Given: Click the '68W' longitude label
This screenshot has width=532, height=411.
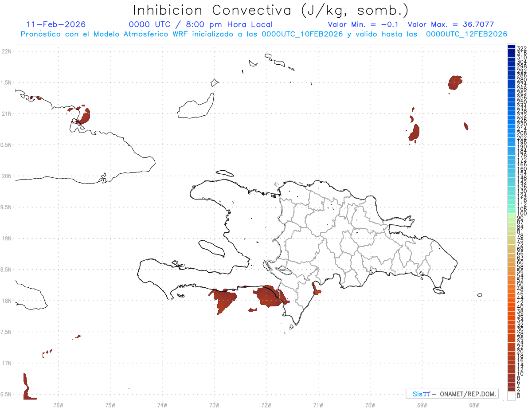Looking at the screenshot, I should [x=474, y=405].
